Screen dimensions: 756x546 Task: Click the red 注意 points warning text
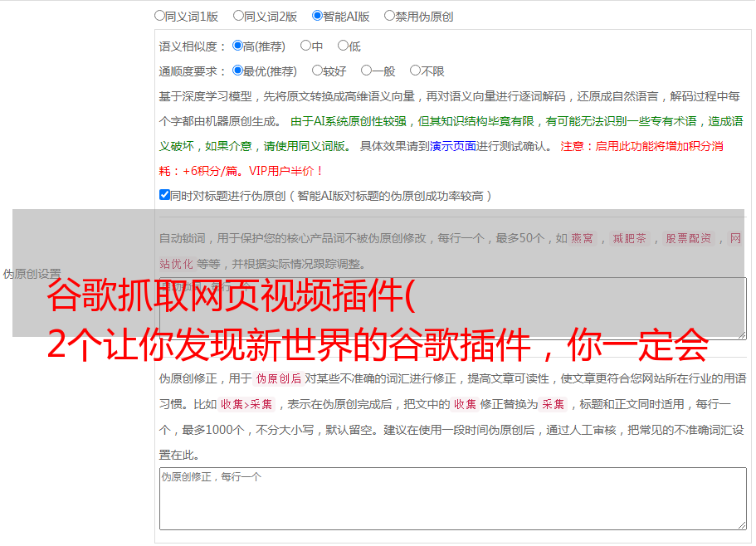441,158
